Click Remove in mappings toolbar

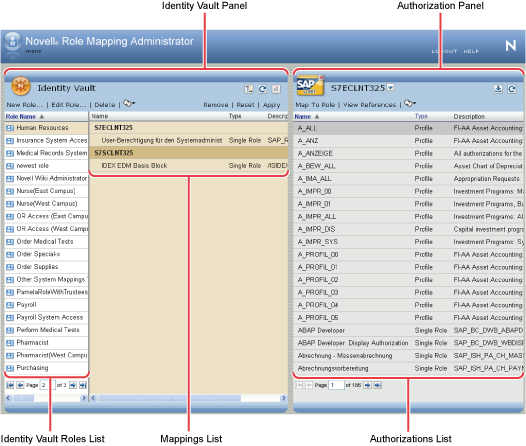tap(216, 105)
